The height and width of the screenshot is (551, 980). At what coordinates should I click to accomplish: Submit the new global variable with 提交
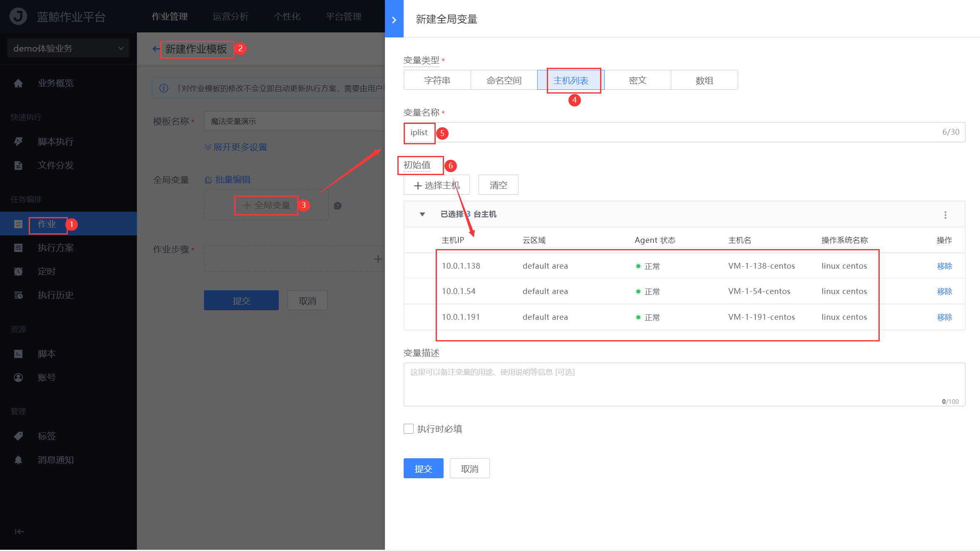pyautogui.click(x=424, y=468)
